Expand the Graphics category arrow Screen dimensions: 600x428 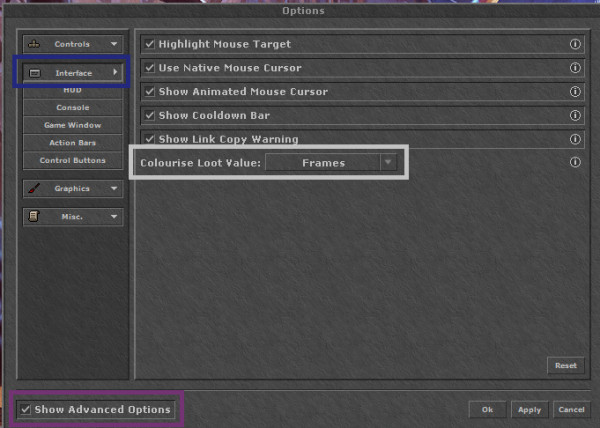click(x=114, y=188)
